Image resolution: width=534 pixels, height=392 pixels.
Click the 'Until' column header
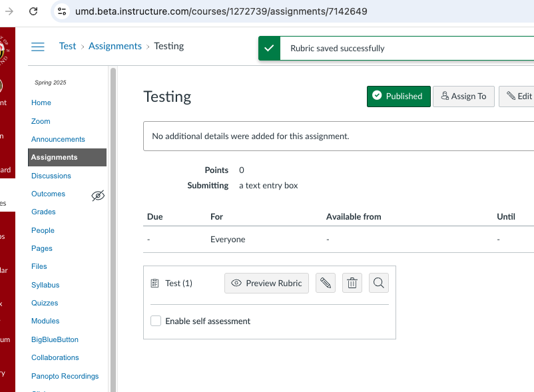click(506, 217)
